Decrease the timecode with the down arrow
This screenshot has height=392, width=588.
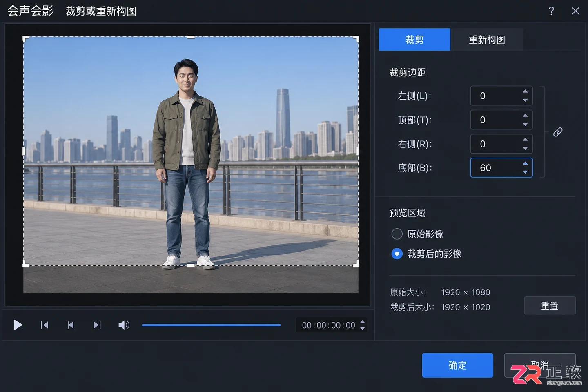[x=362, y=328]
